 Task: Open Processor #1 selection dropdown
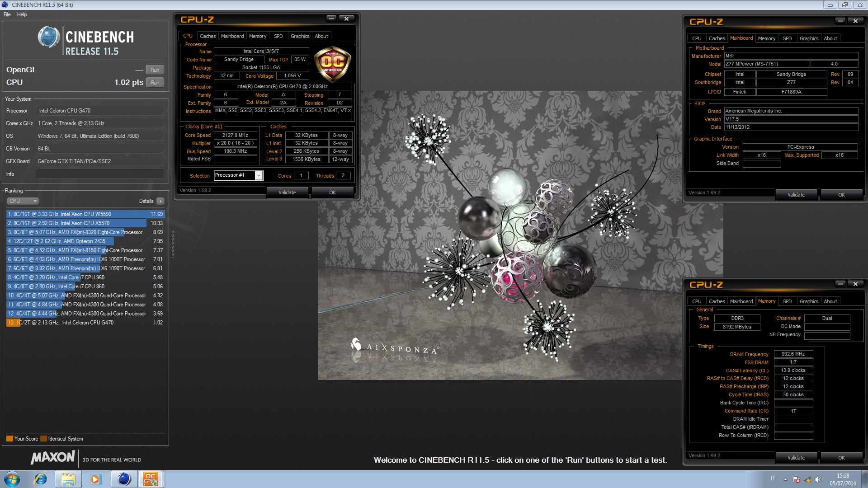238,175
